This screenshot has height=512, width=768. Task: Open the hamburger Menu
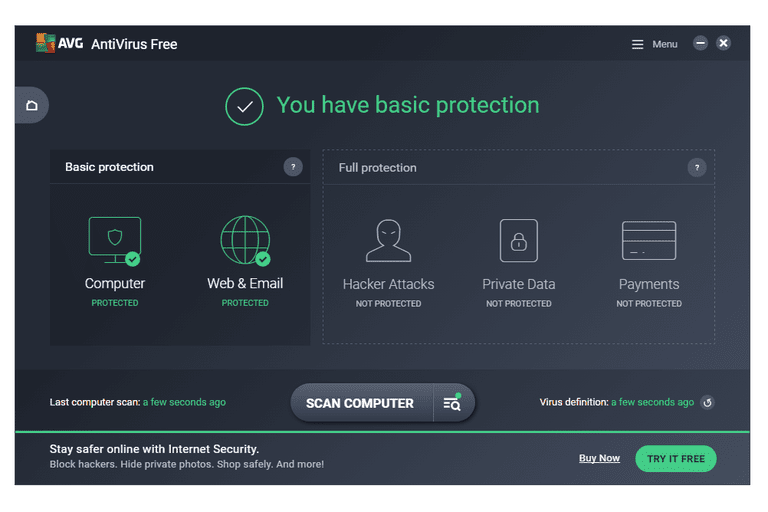point(654,44)
